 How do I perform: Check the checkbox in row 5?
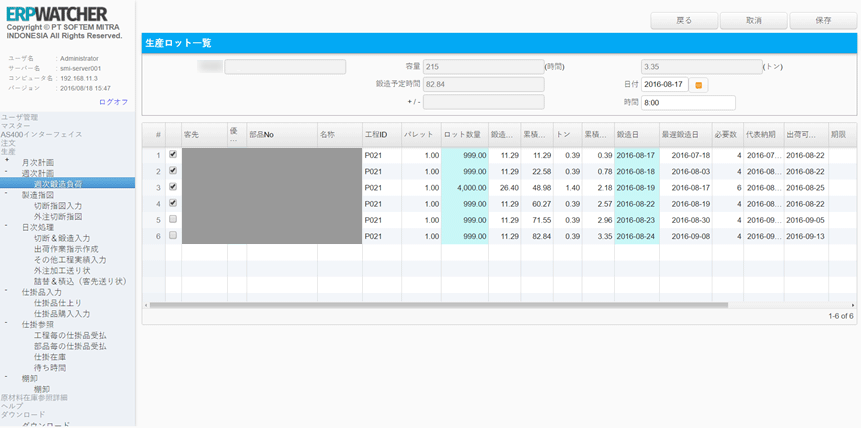click(x=173, y=219)
